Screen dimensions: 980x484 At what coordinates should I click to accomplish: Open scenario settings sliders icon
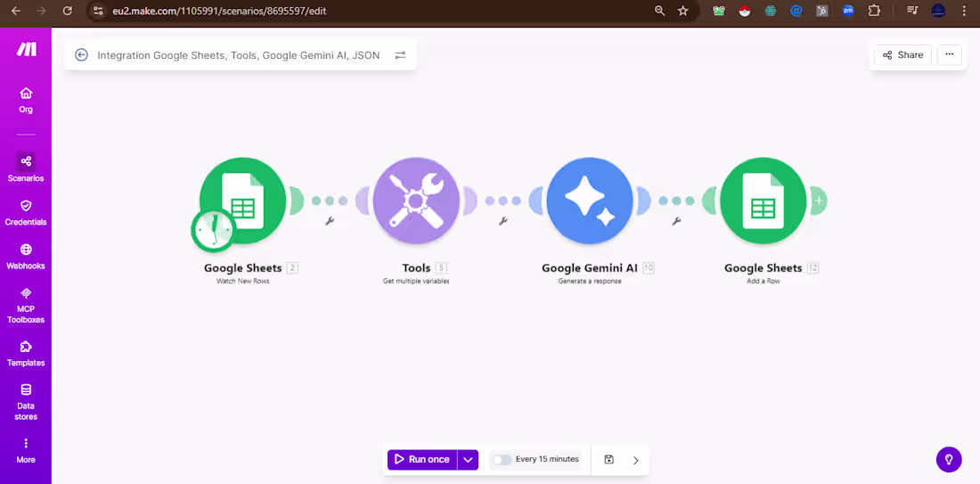click(x=400, y=55)
